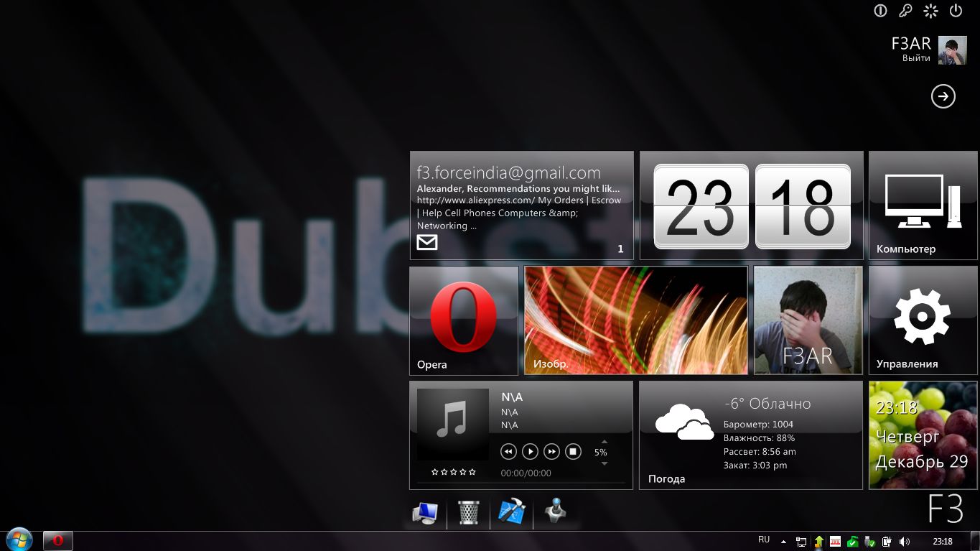Image resolution: width=980 pixels, height=551 pixels.
Task: Click the volume speaker tray icon
Action: pos(904,542)
